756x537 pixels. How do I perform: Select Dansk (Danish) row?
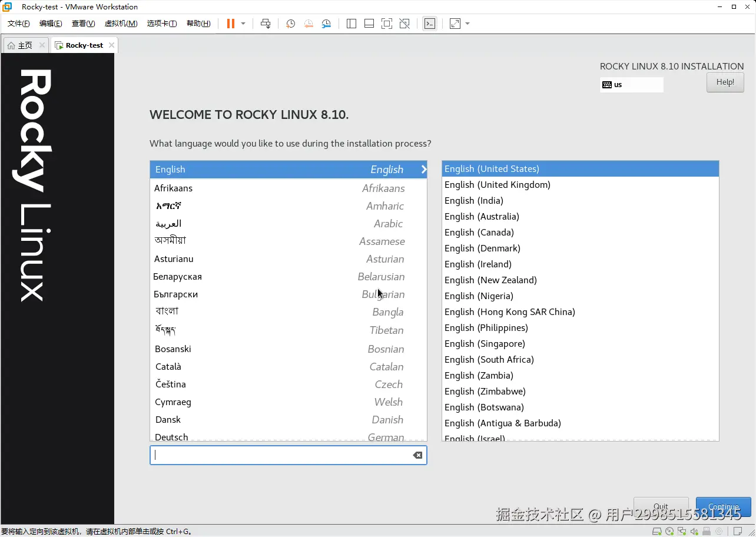[289, 420]
